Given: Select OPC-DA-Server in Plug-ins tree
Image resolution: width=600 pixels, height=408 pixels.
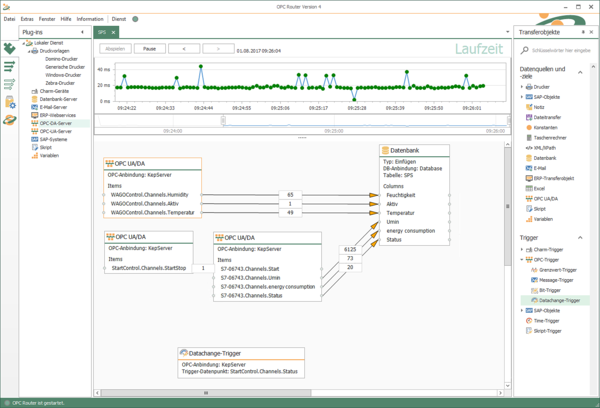Looking at the screenshot, I should pyautogui.click(x=55, y=123).
